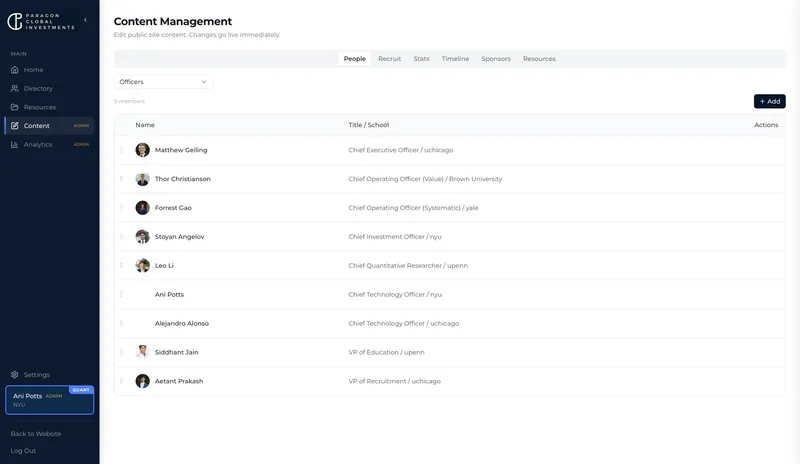Click drag handle for Thor Christianson row
This screenshot has width=800, height=464.
tap(121, 179)
